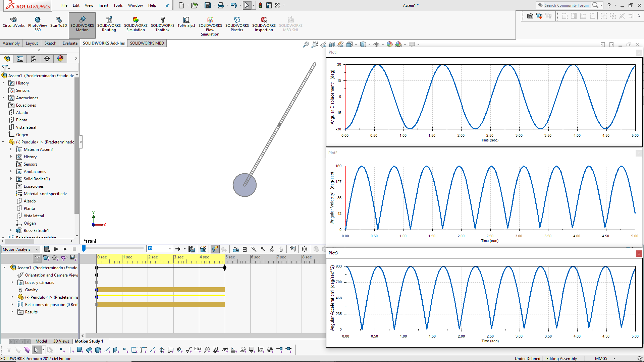Expand the Results node in motion tree
The height and width of the screenshot is (362, 644).
point(12,312)
